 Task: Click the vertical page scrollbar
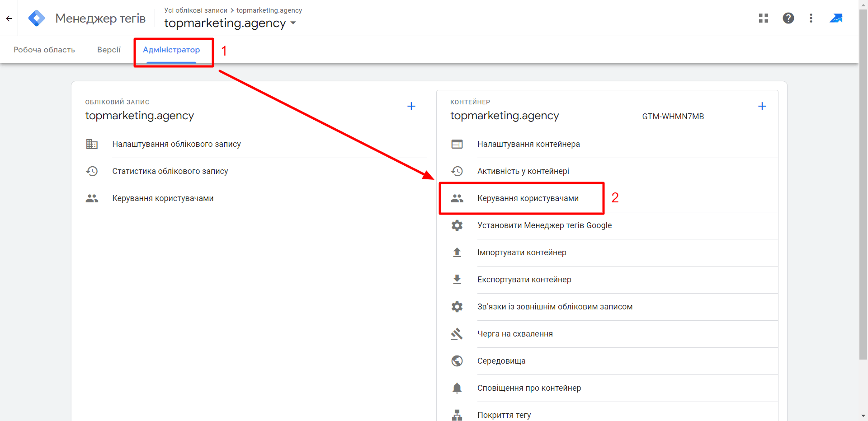(x=863, y=185)
